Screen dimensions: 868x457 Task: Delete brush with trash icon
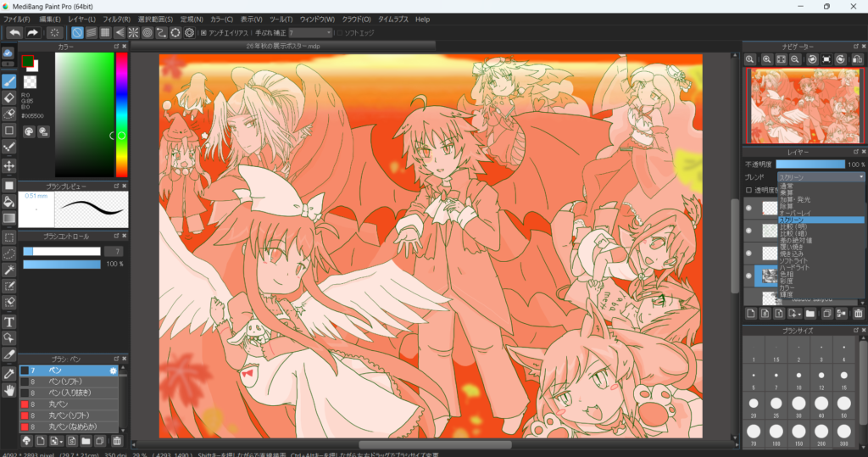pos(117,441)
